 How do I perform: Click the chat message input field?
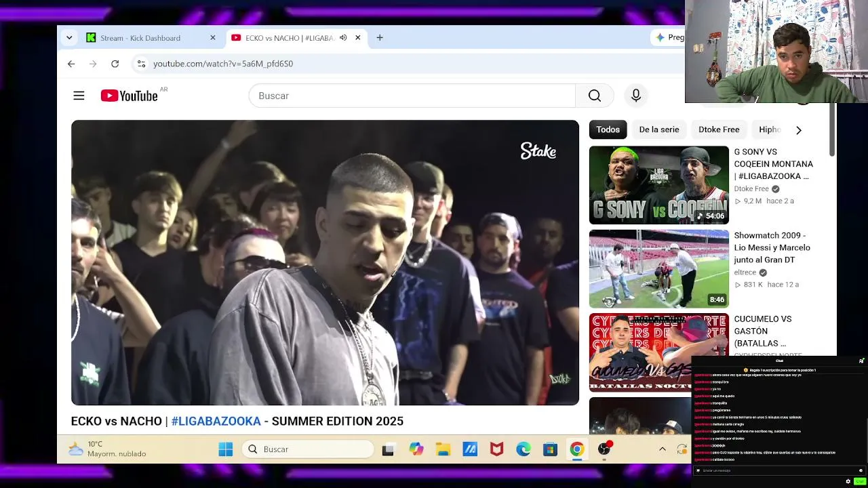(779, 470)
